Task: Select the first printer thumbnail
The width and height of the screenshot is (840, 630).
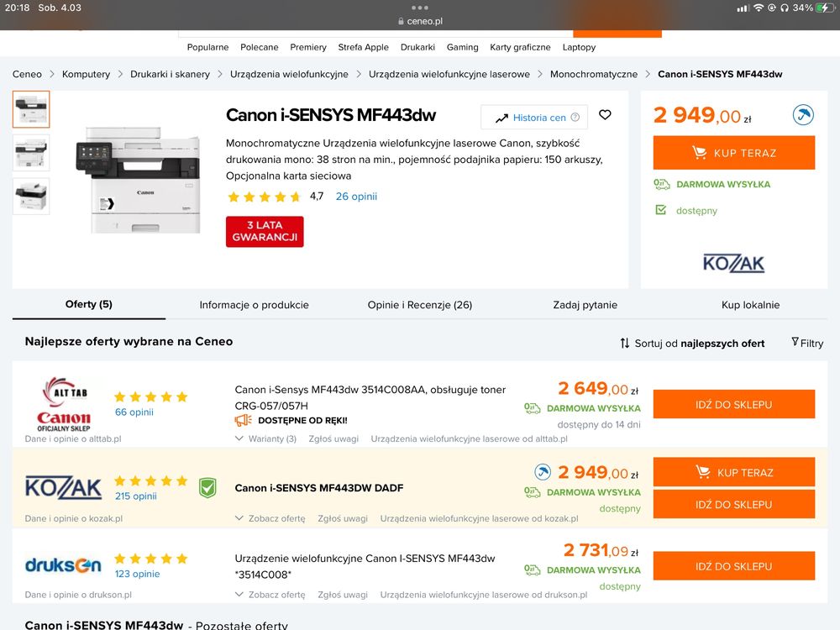Action: [x=31, y=109]
